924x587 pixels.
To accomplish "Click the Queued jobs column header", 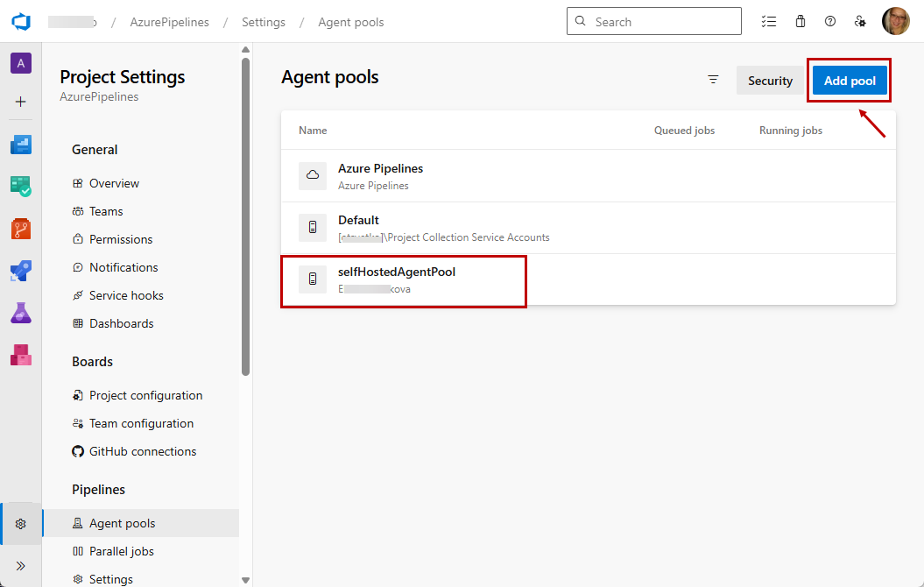I will [684, 131].
